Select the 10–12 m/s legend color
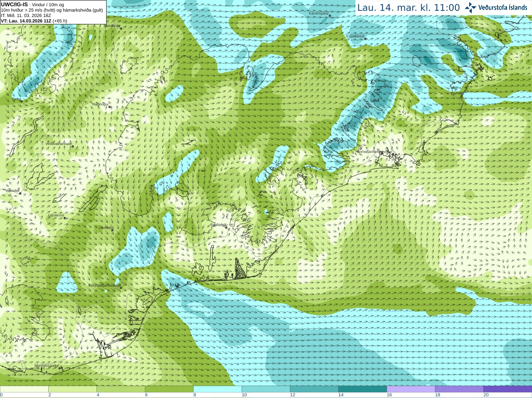 pyautogui.click(x=266, y=389)
